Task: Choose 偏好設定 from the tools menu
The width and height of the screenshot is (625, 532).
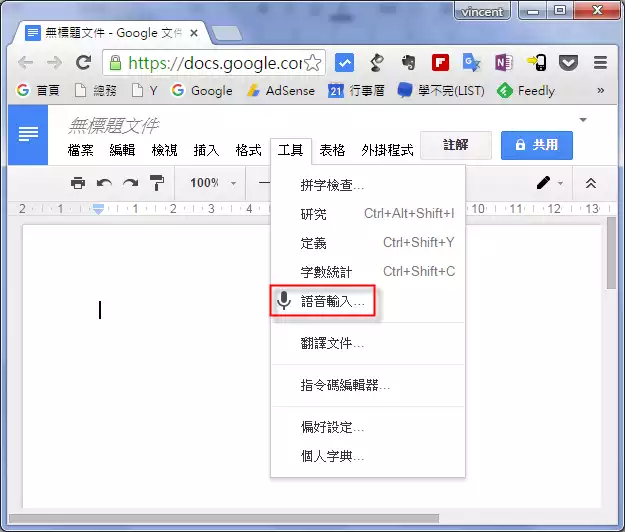Action: tap(368, 427)
